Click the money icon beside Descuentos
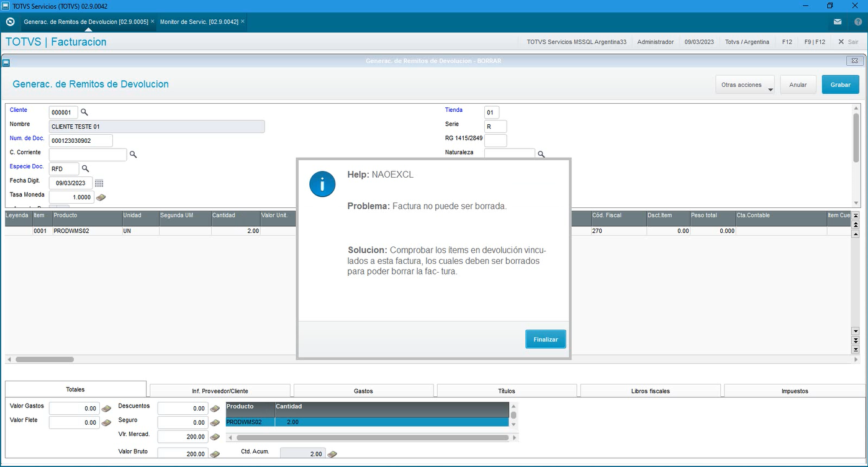 tap(215, 409)
